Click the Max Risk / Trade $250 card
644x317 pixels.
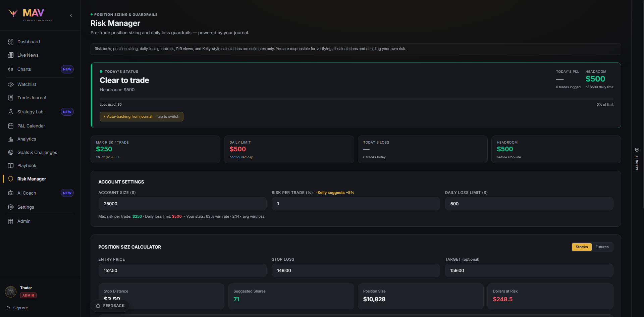point(155,150)
